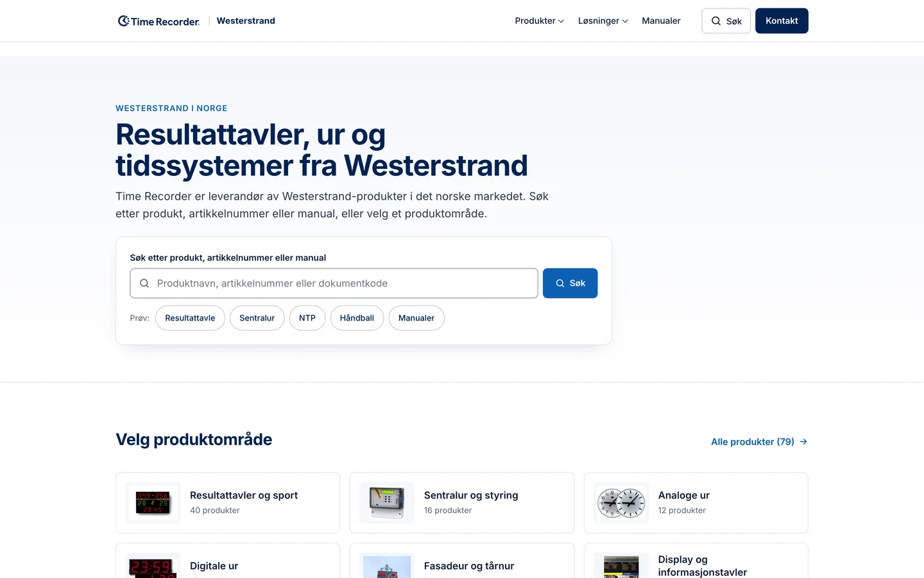
Task: Expand the Løsninger dropdown menu
Action: tap(603, 21)
